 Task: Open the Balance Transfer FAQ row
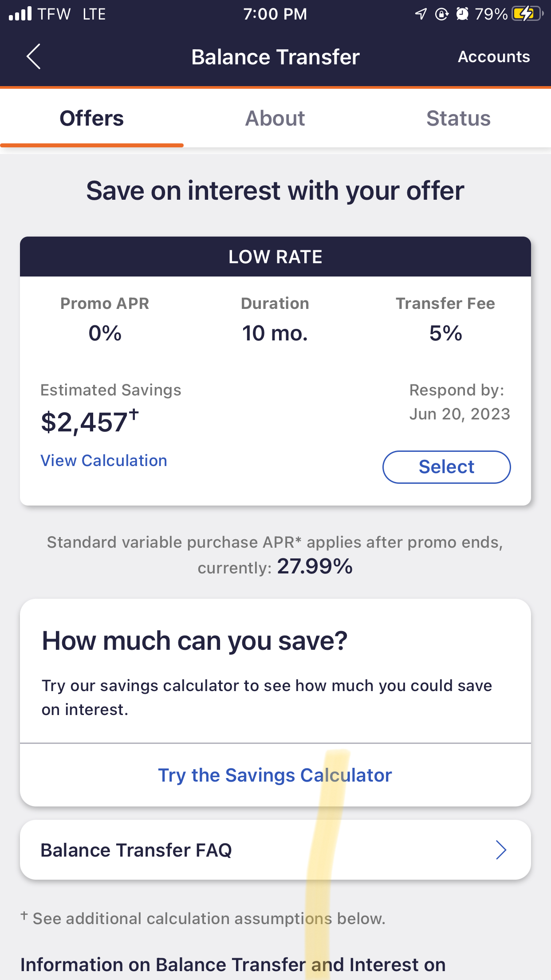pos(275,850)
